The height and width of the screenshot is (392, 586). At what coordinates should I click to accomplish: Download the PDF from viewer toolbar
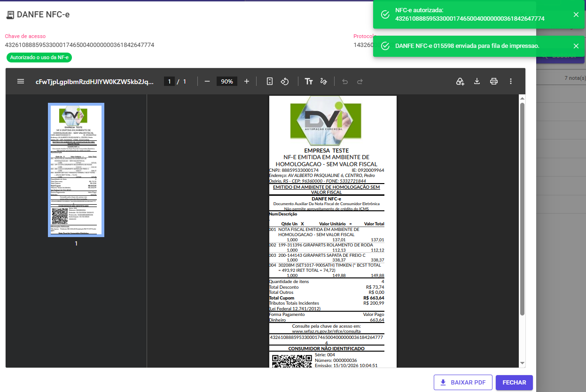pos(477,81)
